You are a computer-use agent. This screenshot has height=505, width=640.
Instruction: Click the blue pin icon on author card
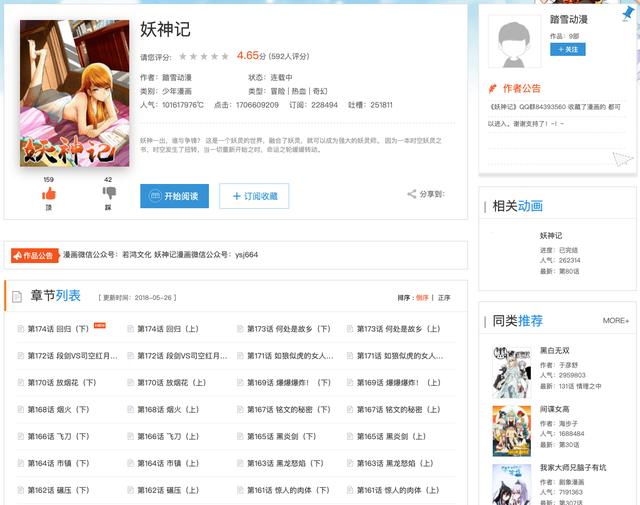[628, 13]
